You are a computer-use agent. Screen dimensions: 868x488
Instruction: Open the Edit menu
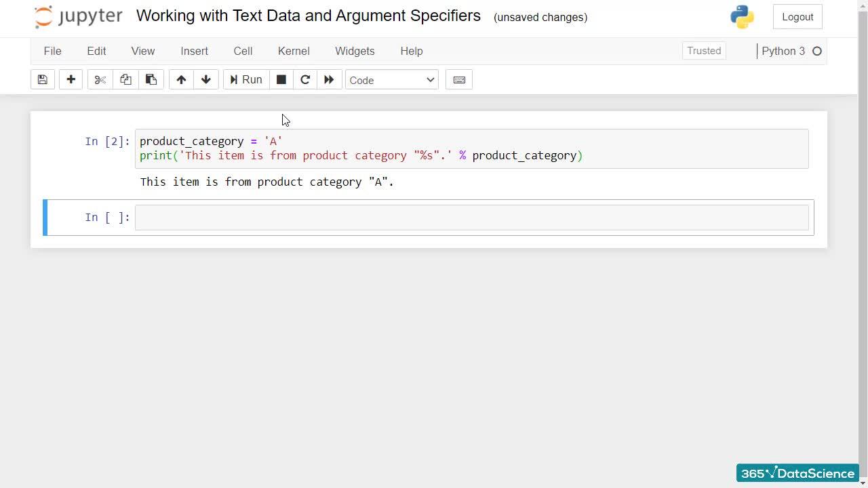(96, 51)
